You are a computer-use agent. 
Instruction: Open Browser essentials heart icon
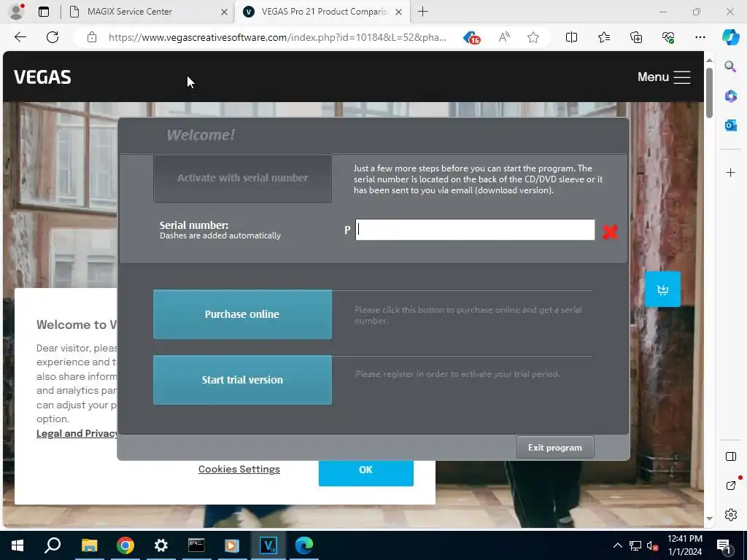click(668, 37)
